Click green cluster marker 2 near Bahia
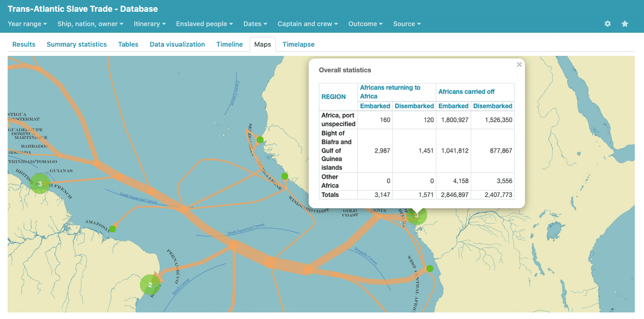The width and height of the screenshot is (644, 319). (x=150, y=285)
